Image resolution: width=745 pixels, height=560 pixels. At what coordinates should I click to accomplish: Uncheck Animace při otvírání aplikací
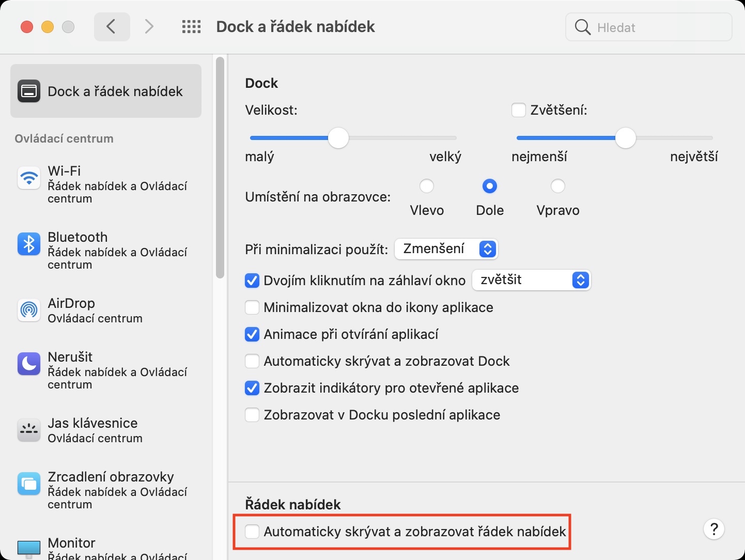coord(252,334)
